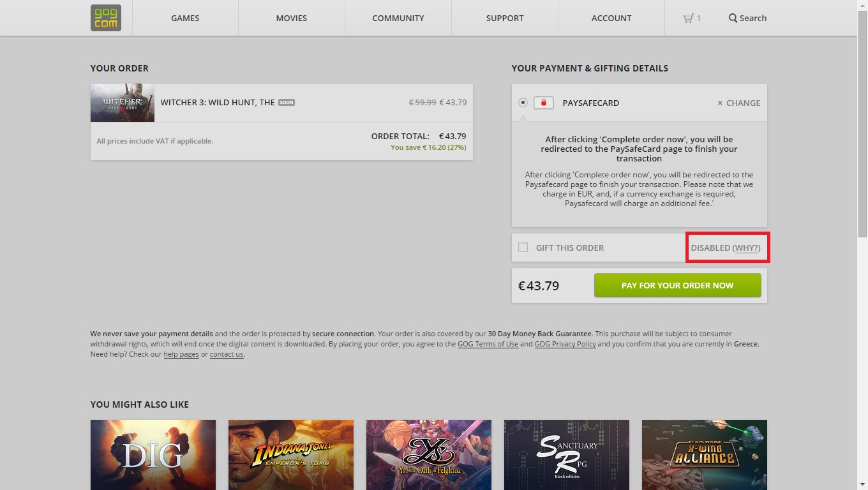Open The Dig game thumbnail
This screenshot has width=868, height=490.
click(153, 455)
